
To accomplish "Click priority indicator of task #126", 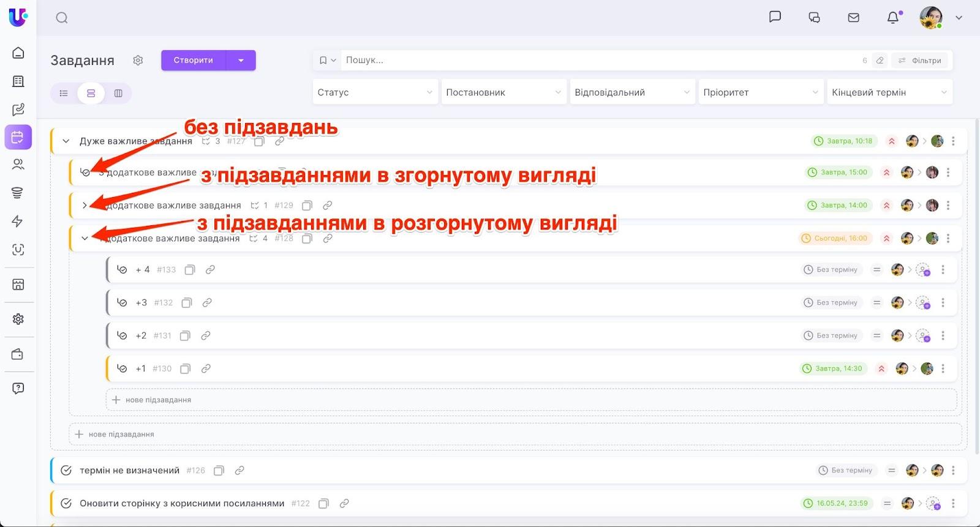I will click(892, 470).
